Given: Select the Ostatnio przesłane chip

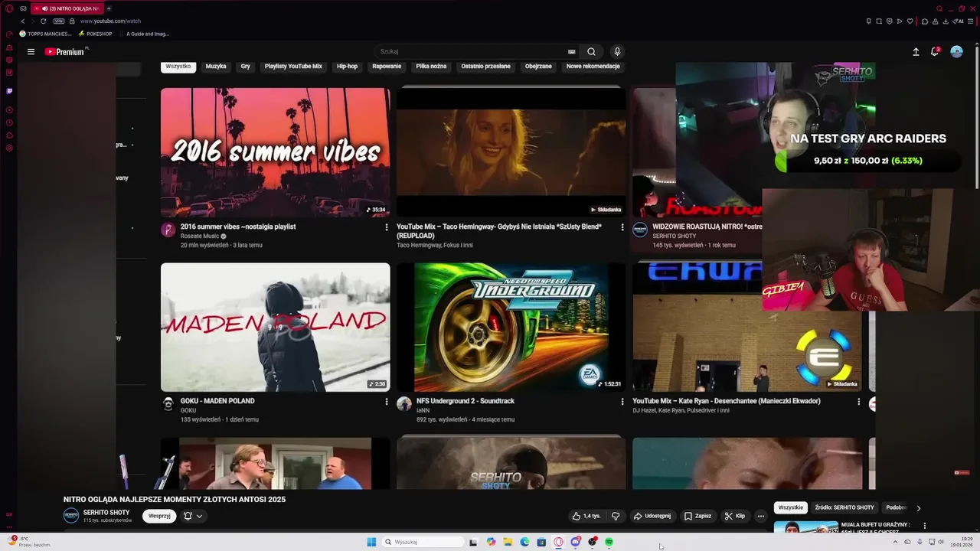Looking at the screenshot, I should point(485,67).
